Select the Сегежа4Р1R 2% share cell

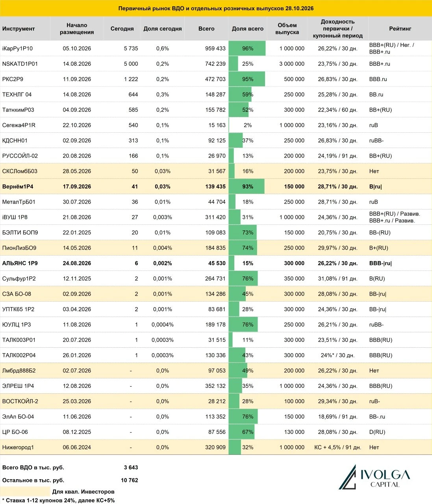click(248, 125)
